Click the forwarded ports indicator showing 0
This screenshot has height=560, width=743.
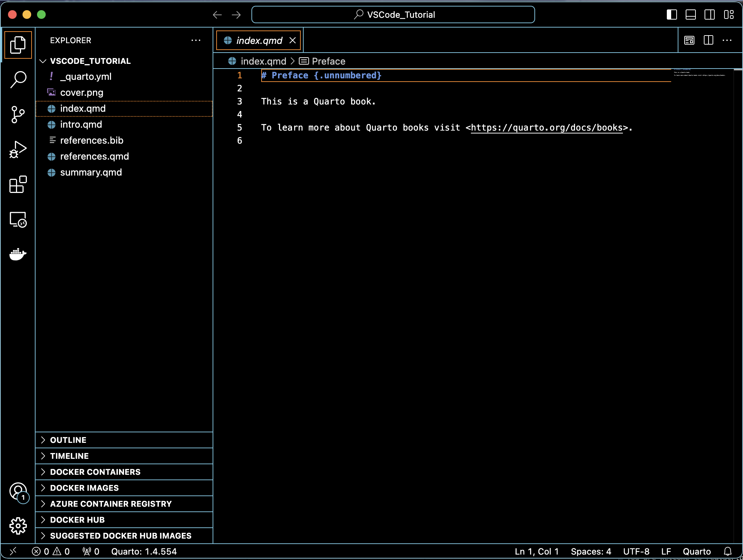[91, 551]
